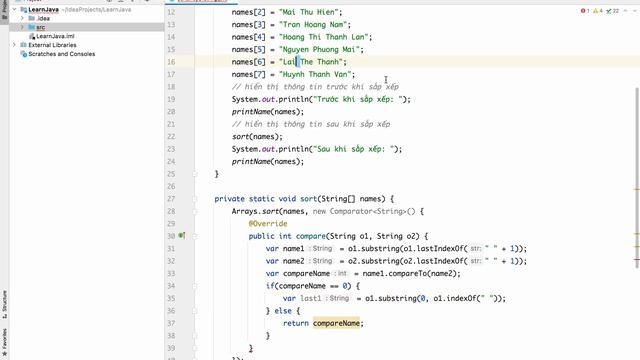Toggle the fold marker at line 36
640x360 pixels.
[x=195, y=311]
